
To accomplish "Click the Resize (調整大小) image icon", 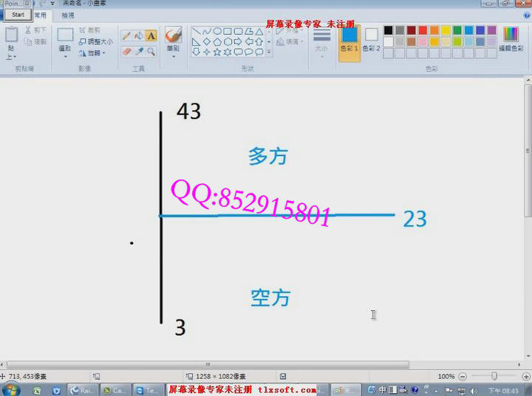I will click(83, 41).
